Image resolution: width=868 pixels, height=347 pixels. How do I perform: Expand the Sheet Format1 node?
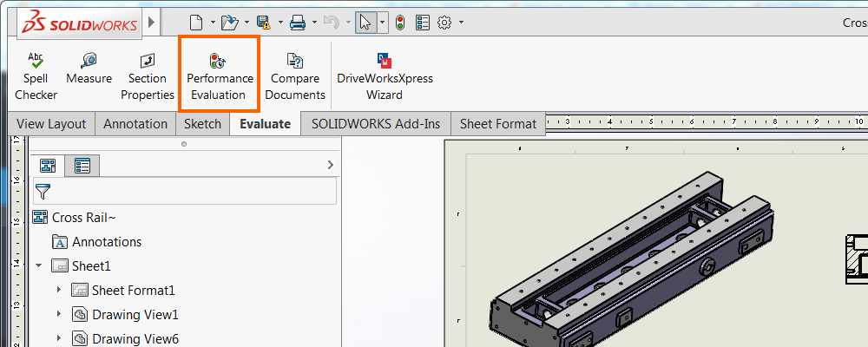59,290
